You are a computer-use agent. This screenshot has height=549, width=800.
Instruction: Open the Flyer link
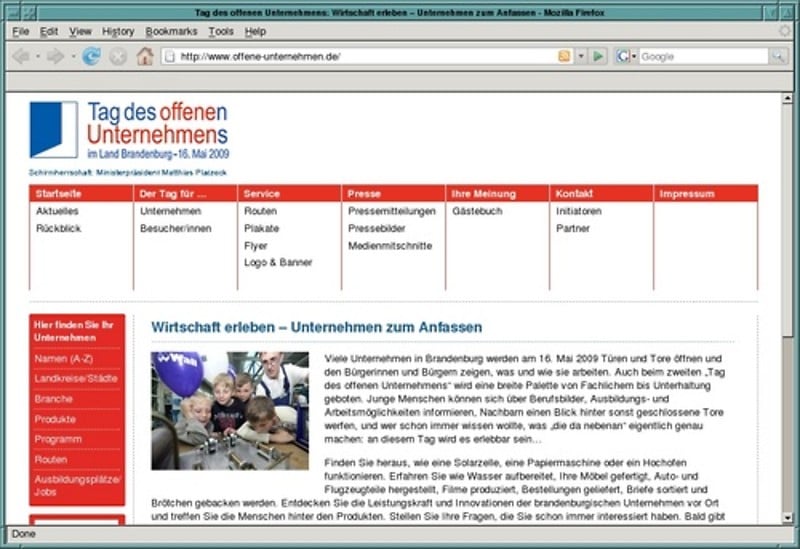coord(256,246)
